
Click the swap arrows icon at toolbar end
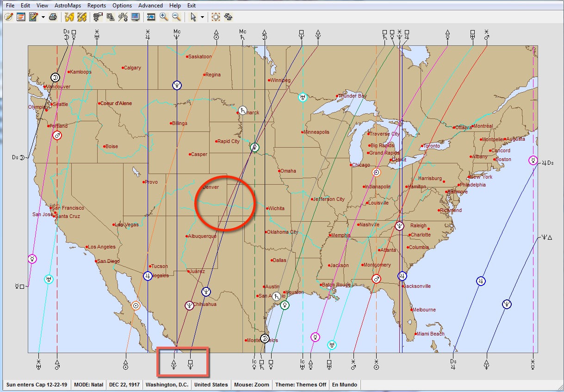[x=228, y=17]
